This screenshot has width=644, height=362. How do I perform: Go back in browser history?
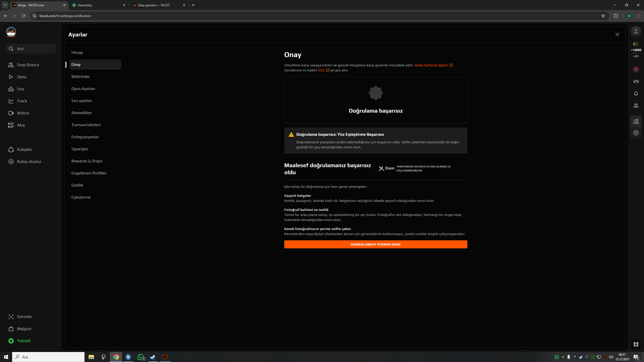[x=6, y=16]
